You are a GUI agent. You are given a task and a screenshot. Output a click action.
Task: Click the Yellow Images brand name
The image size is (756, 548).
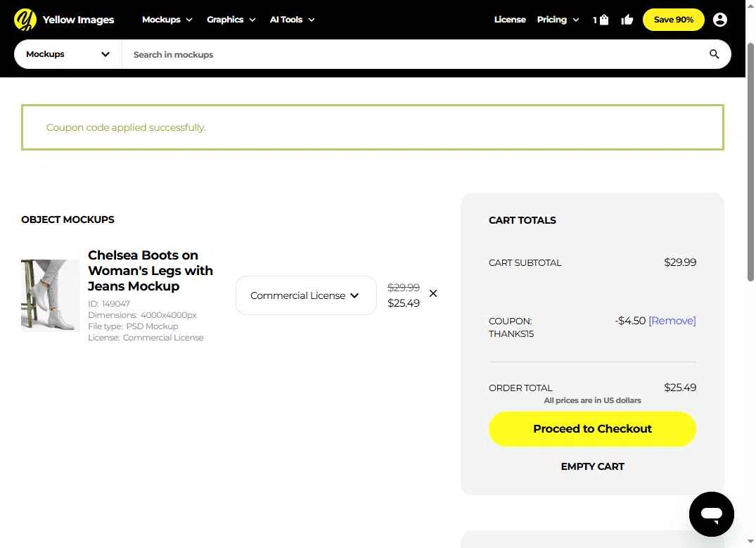78,20
